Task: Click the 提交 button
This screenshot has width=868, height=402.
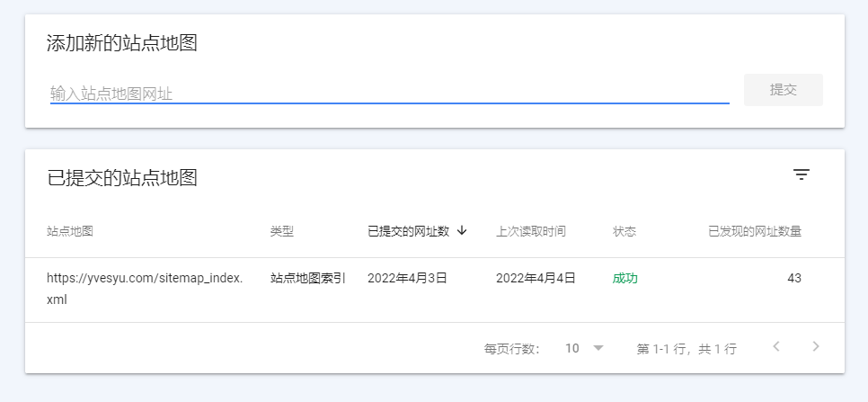Action: click(x=784, y=90)
